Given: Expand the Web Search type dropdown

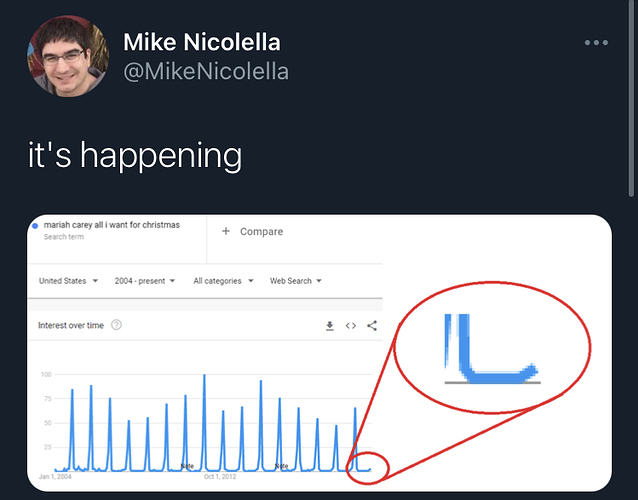Looking at the screenshot, I should (296, 281).
